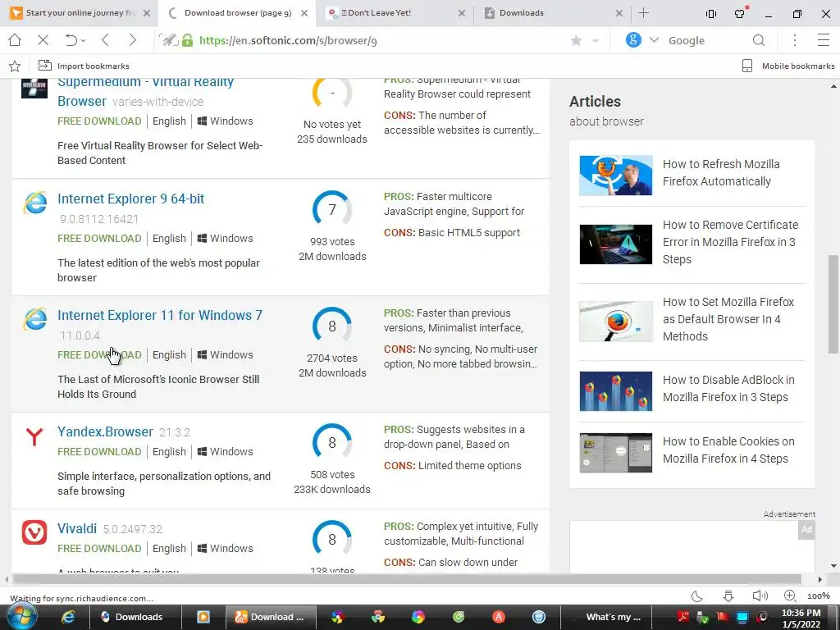The image size is (840, 630).
Task: Expand the search engine selector chevron
Action: (654, 40)
